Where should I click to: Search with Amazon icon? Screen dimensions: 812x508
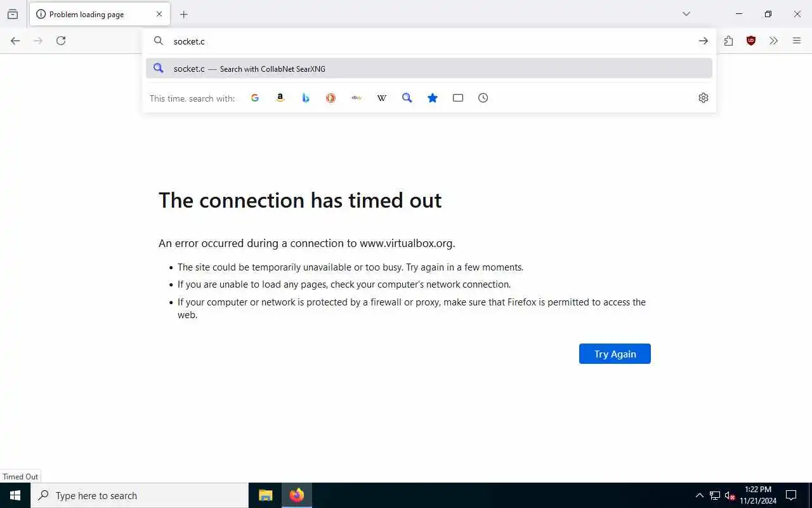280,98
